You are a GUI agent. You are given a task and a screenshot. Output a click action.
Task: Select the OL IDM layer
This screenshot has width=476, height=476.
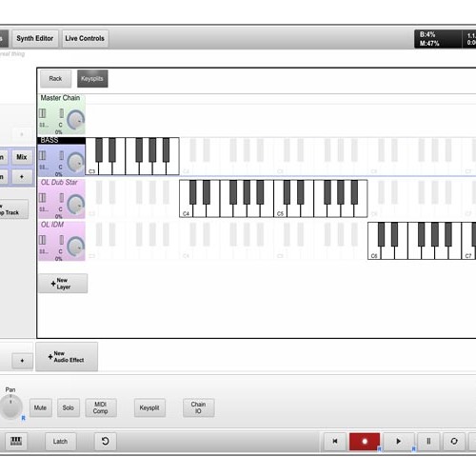click(x=52, y=225)
